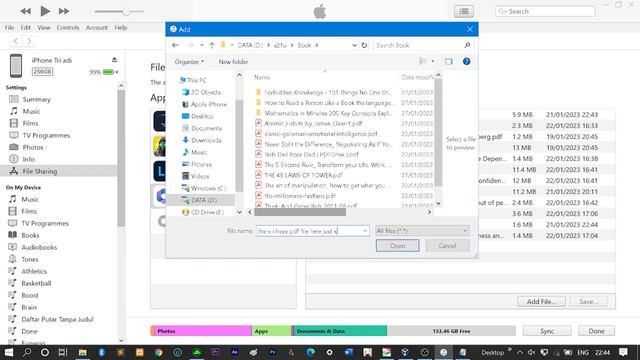
Task: Click the Save button in iTunes
Action: 588,302
